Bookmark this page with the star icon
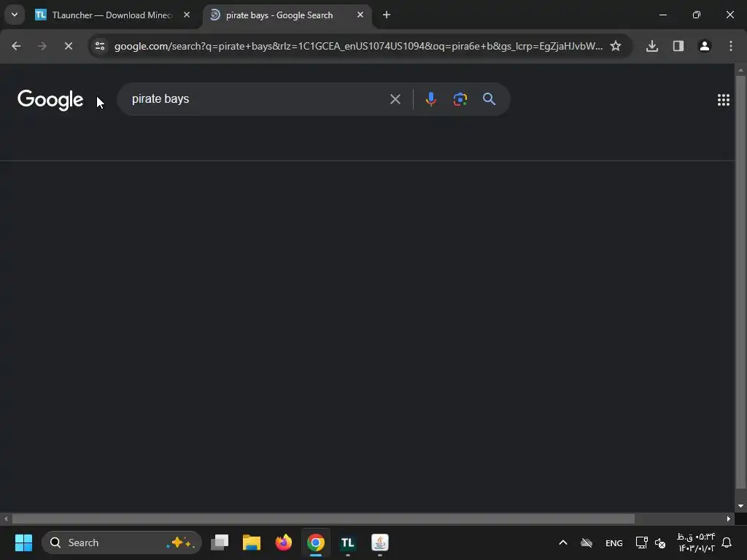Screen dimensions: 747x560 pyautogui.click(x=616, y=46)
